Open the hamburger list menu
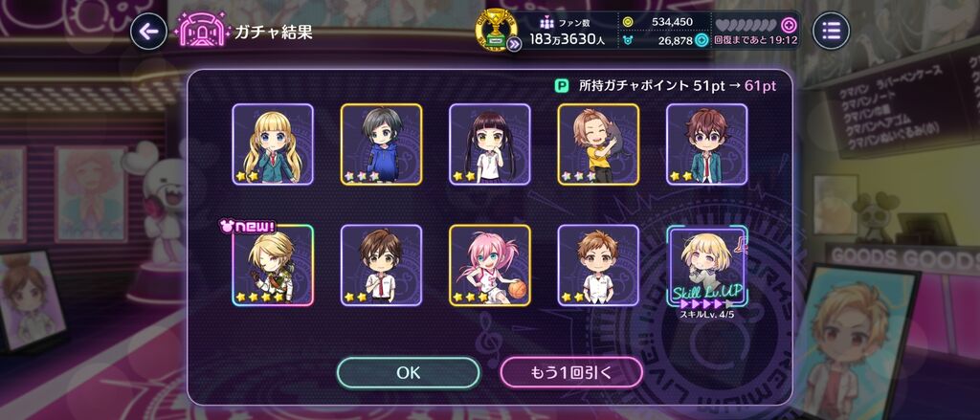Viewport: 980px width, 420px height. (832, 30)
